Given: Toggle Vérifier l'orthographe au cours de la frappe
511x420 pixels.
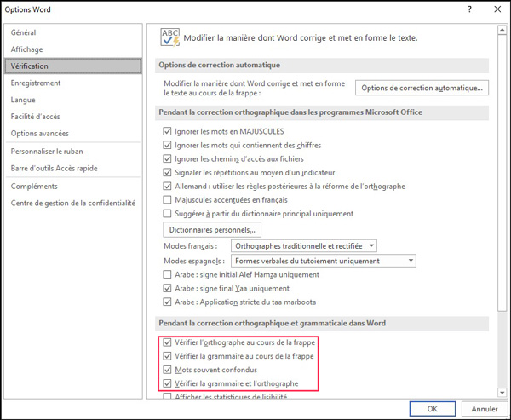Looking at the screenshot, I should (167, 342).
